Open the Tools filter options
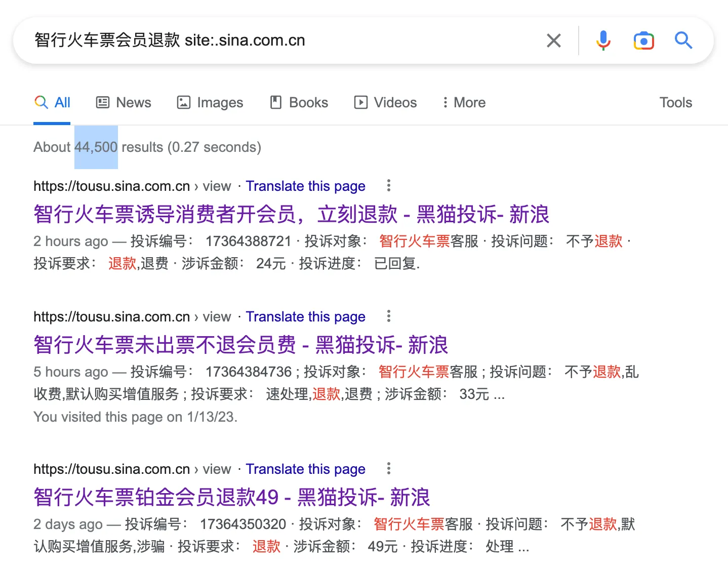 click(x=675, y=103)
